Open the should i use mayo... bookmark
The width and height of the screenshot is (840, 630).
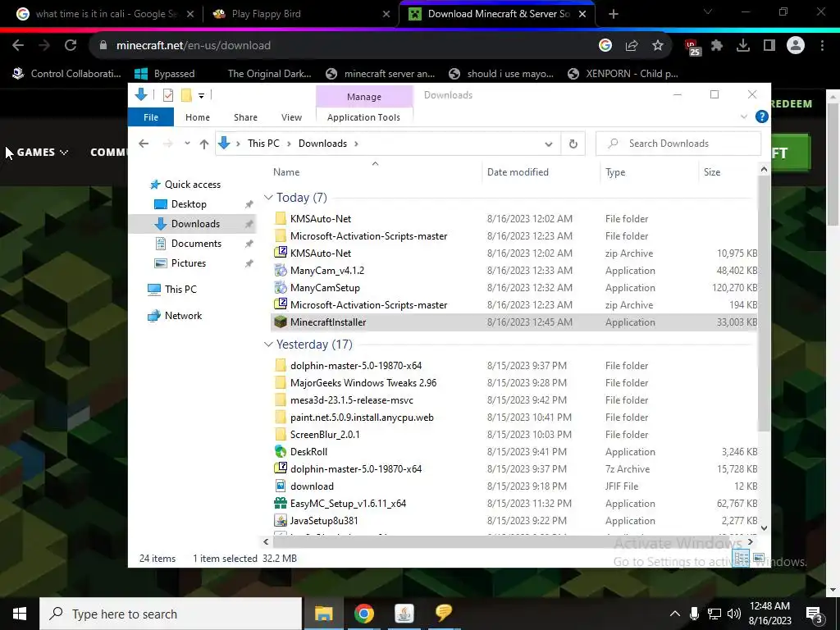(x=501, y=74)
